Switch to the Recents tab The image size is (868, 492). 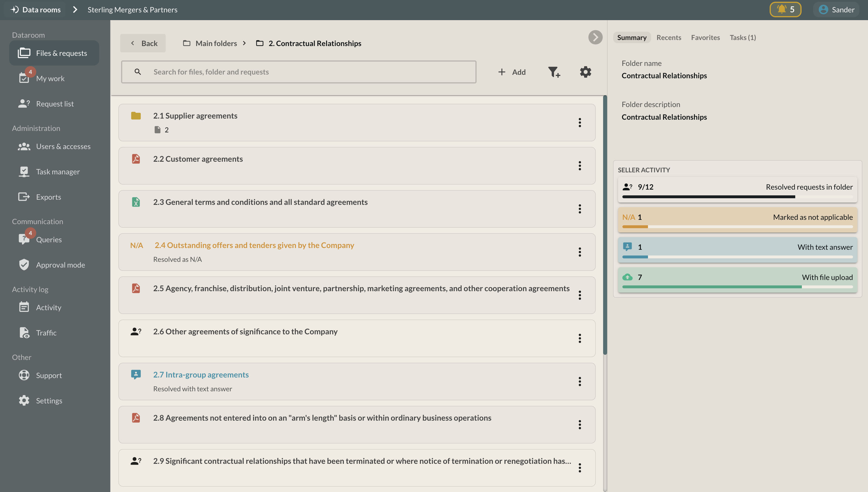click(668, 37)
